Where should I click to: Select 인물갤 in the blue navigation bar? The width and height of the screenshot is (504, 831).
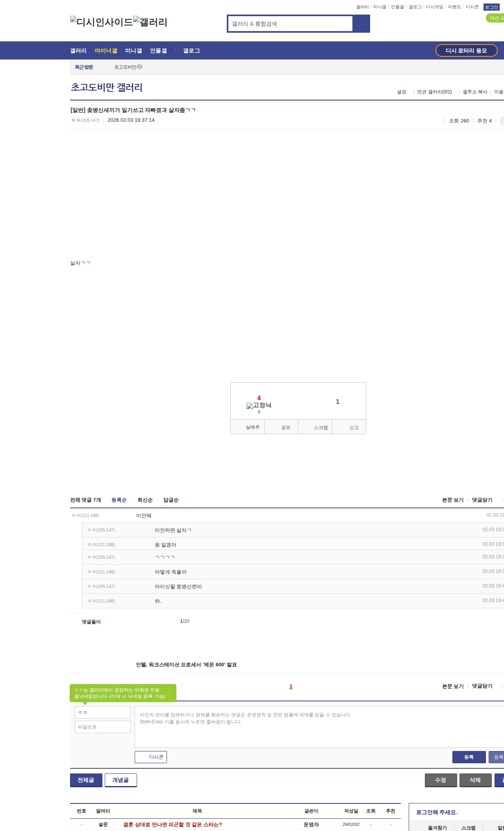click(158, 51)
